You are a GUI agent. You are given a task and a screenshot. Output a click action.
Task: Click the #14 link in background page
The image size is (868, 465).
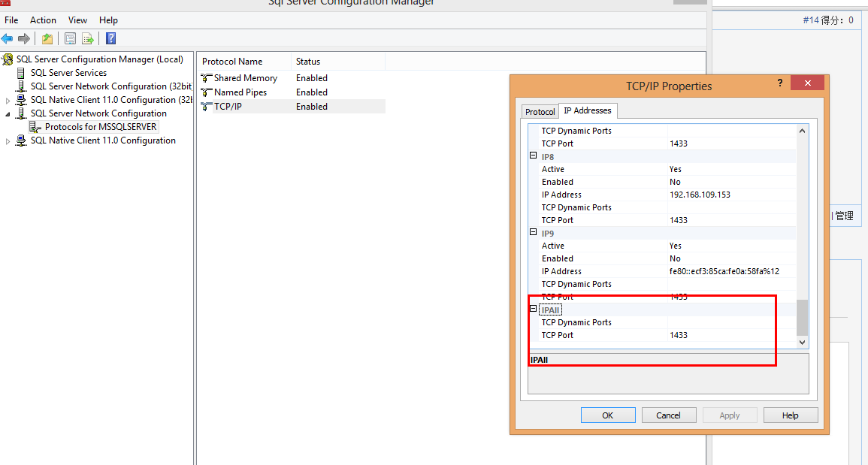(810, 20)
